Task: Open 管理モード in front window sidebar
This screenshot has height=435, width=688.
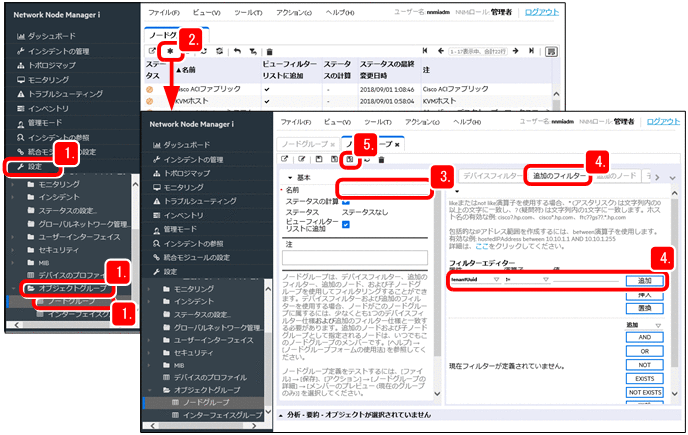Action: tap(180, 230)
